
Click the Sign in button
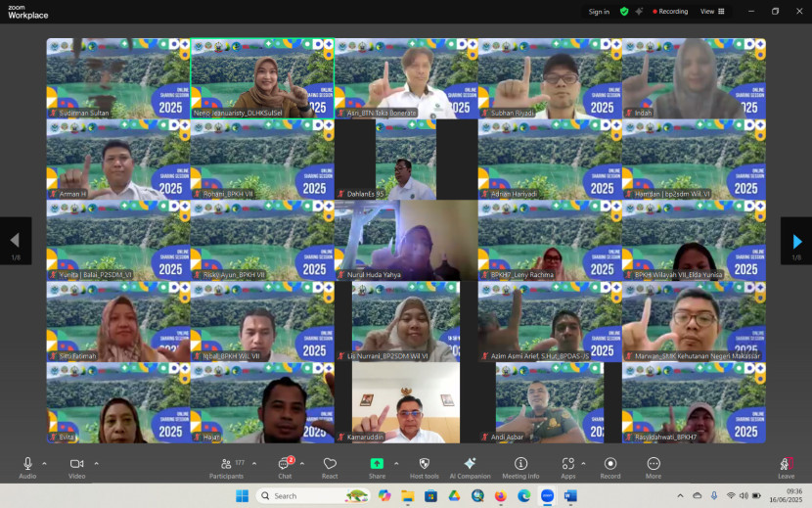[599, 12]
